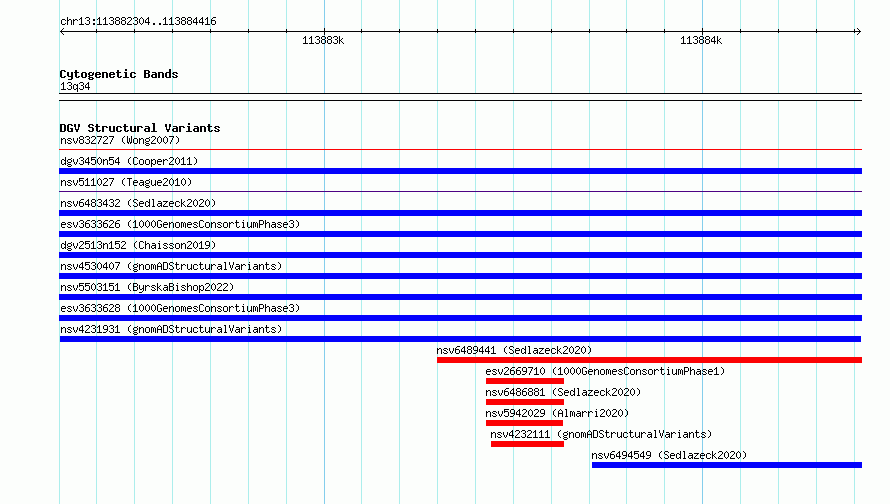Click the red bar under nsv6489441

coord(649,360)
